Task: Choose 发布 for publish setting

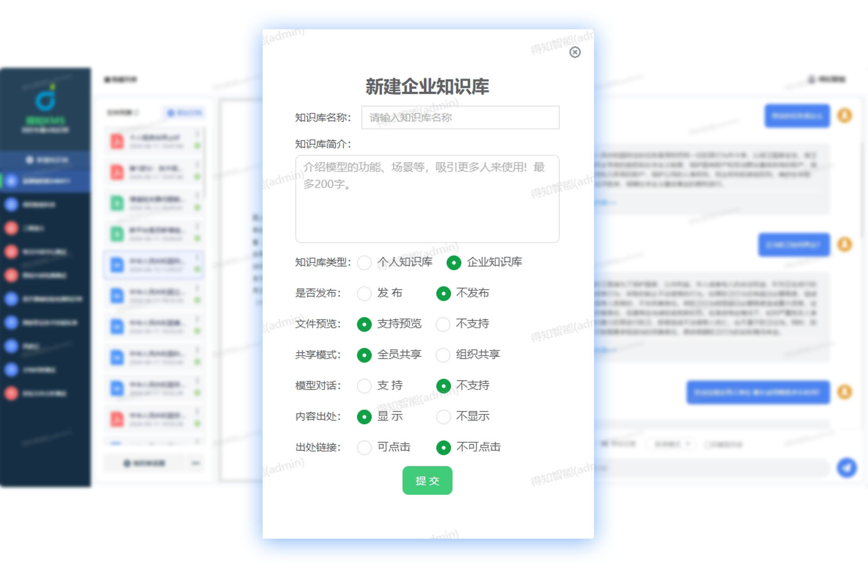Action: click(365, 293)
